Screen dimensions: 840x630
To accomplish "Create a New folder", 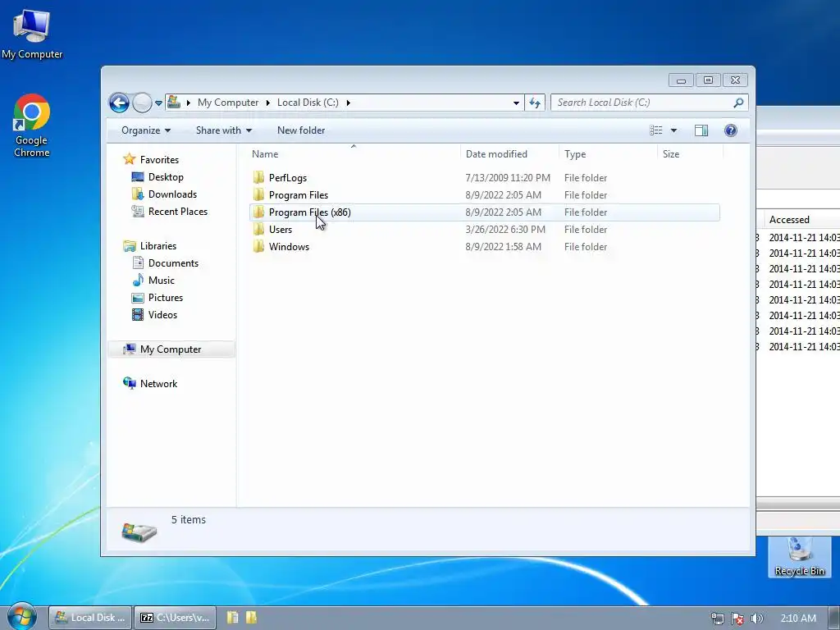I will [x=301, y=130].
